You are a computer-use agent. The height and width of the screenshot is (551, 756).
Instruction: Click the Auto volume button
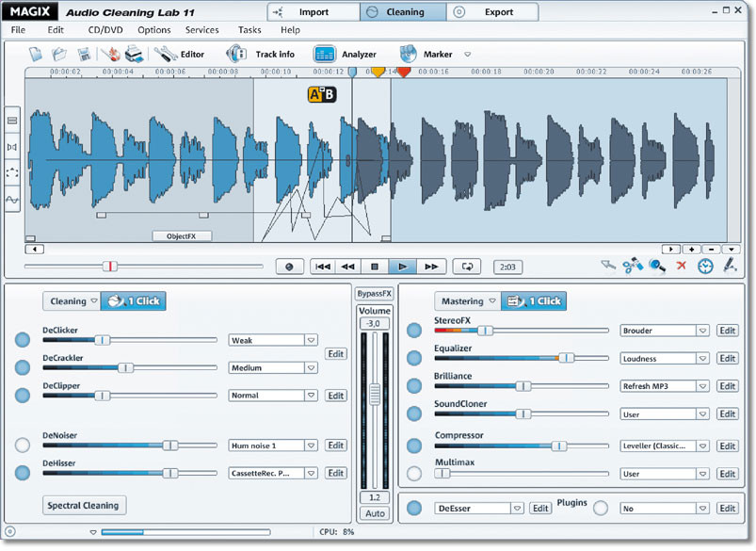coord(375,513)
